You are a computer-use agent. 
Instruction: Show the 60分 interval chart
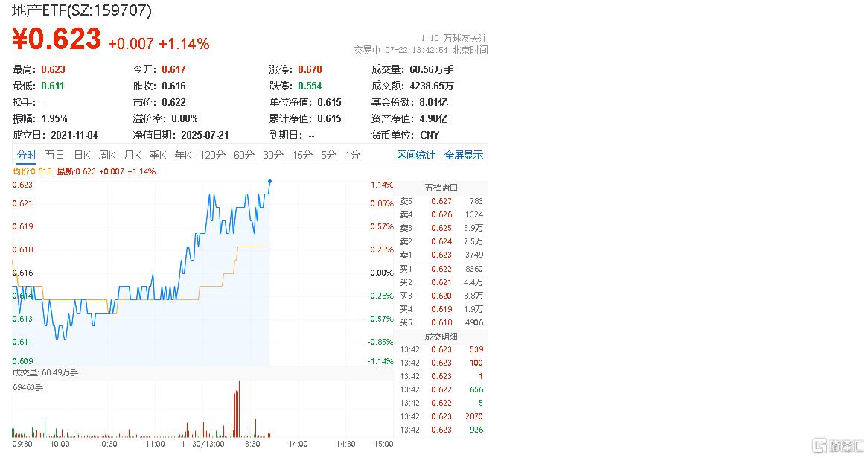coord(243,155)
